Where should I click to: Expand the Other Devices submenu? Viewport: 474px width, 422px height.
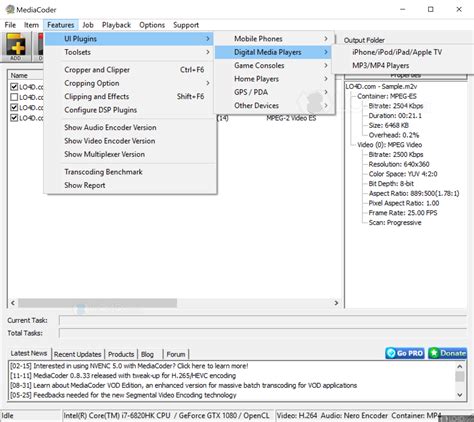tap(273, 106)
